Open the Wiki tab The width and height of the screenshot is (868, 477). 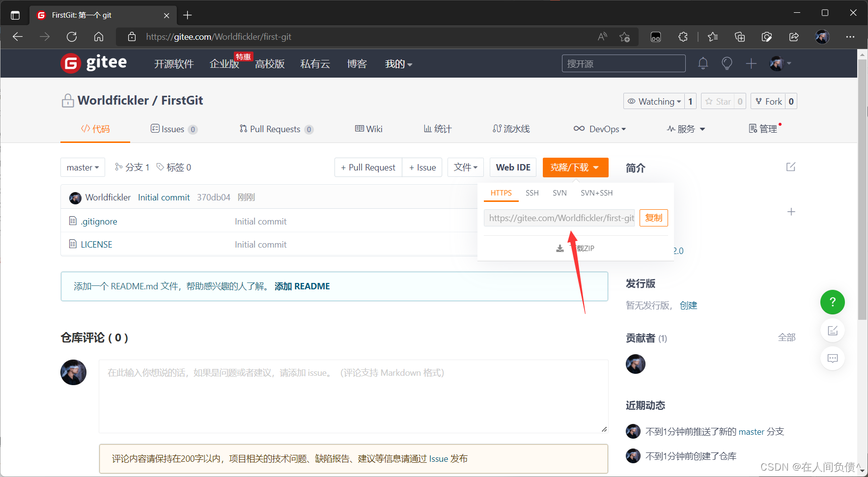(x=368, y=129)
